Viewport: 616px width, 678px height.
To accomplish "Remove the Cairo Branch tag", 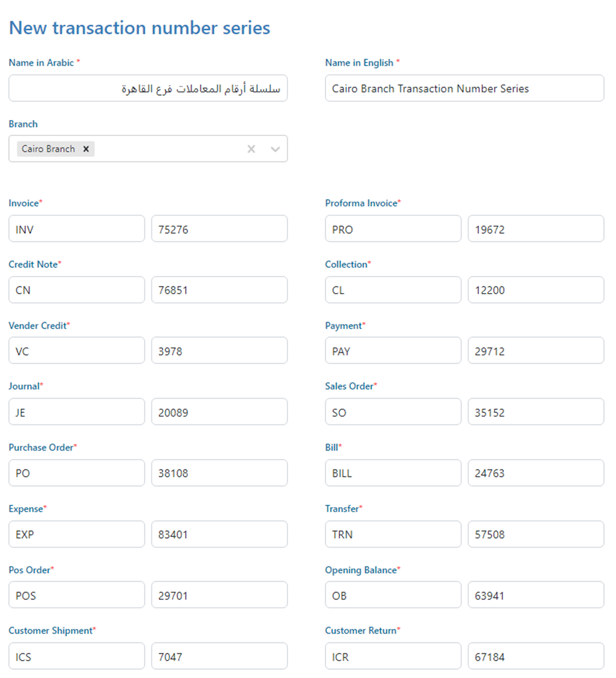I will (x=86, y=149).
